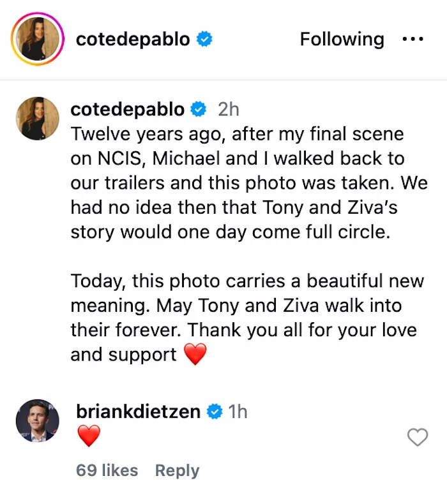Click the Following button
This screenshot has width=447, height=504.
pyautogui.click(x=342, y=40)
